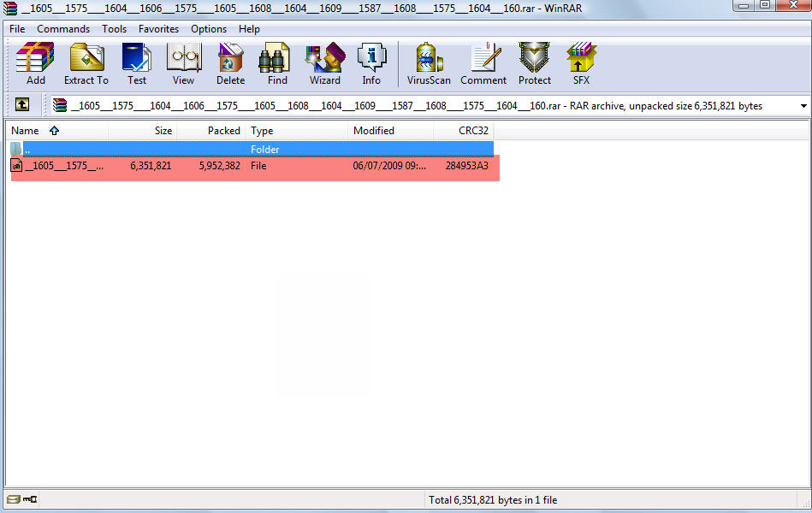812x513 pixels.
Task: Click the drive icon in status bar
Action: click(14, 499)
